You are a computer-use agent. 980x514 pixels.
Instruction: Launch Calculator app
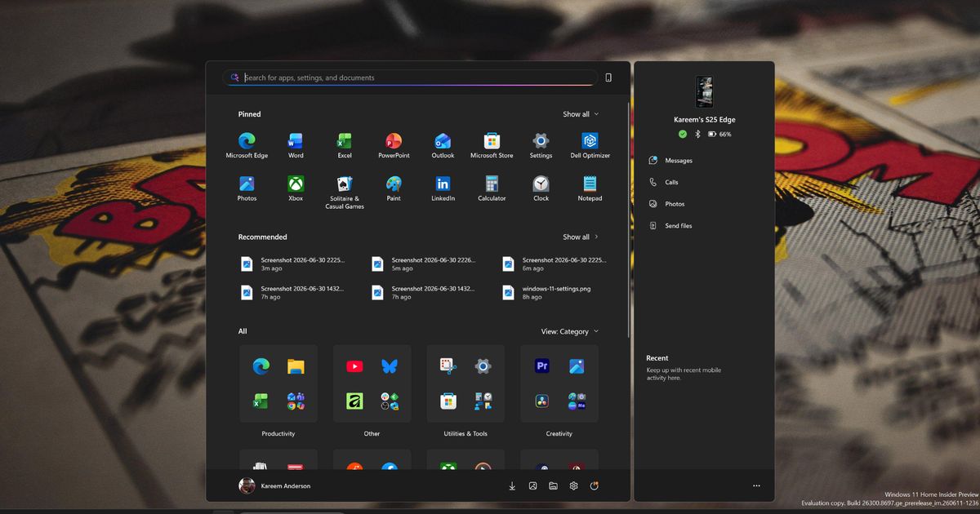(492, 188)
